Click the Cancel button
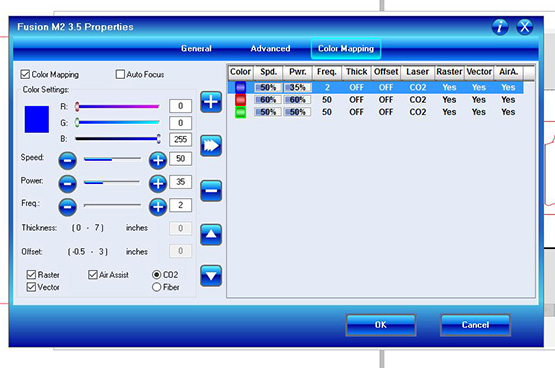The image size is (555, 368). click(475, 325)
